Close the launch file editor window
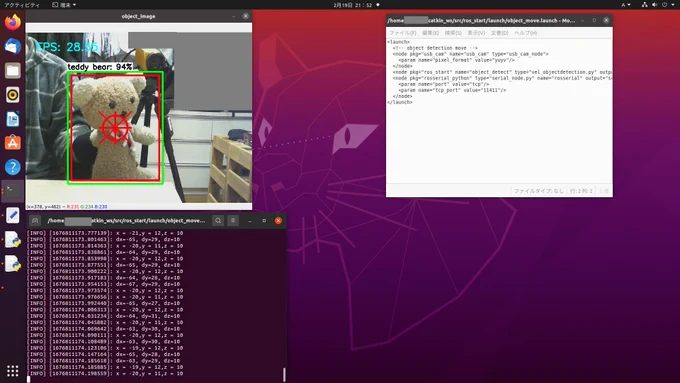Screen dimensions: 680x383 click(x=606, y=20)
